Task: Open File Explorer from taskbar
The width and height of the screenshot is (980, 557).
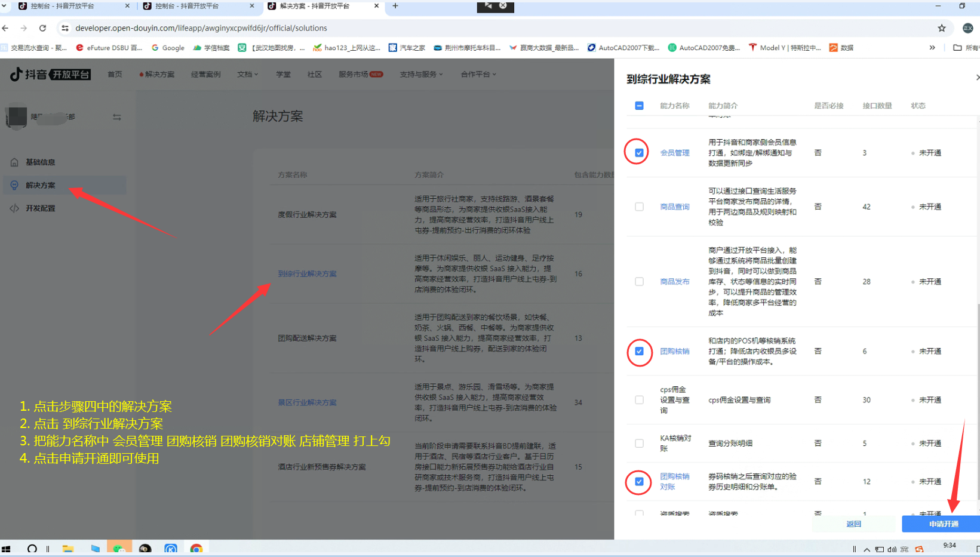Action: click(67, 549)
